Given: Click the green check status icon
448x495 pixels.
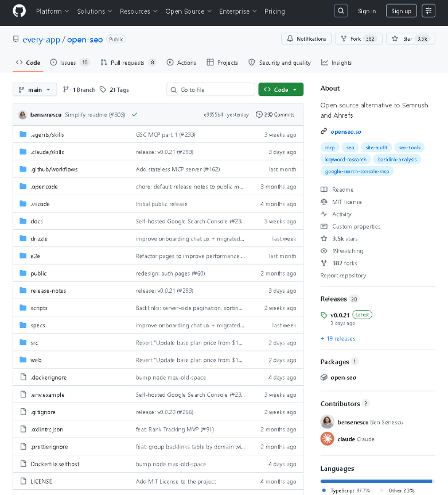Looking at the screenshot, I should pos(135,115).
